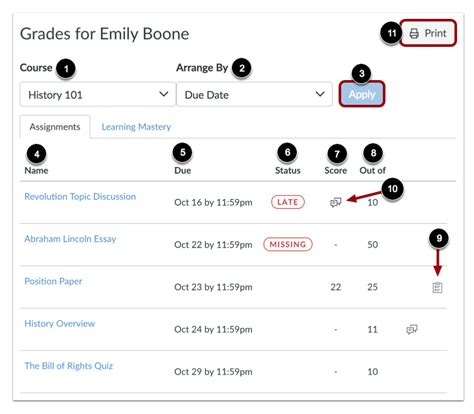Click the MISSING status badge

point(288,244)
